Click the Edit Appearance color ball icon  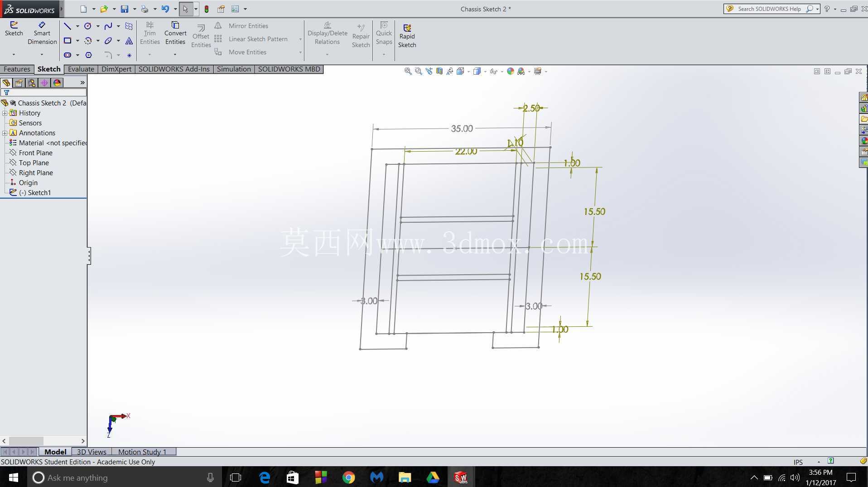click(x=511, y=71)
